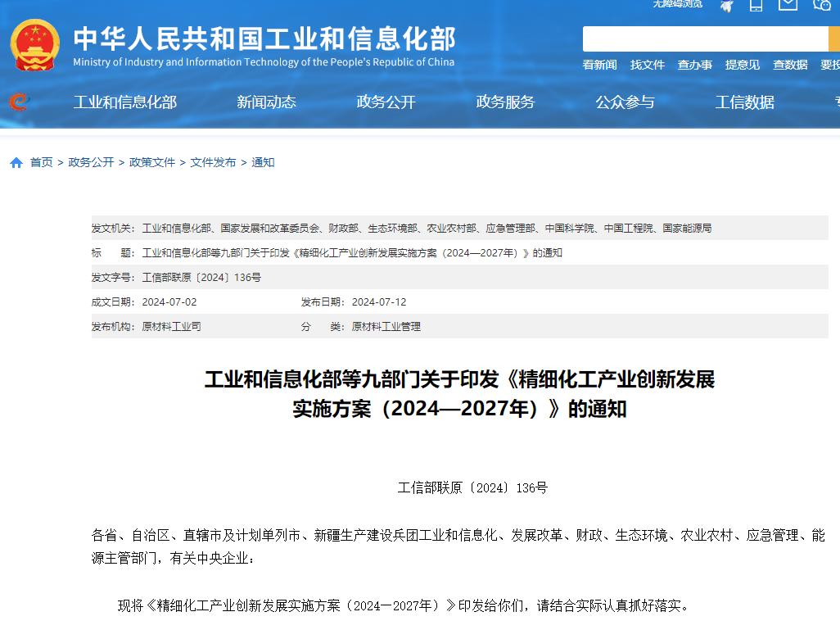
Task: Open the 新闻动态 nav menu
Action: [x=266, y=102]
